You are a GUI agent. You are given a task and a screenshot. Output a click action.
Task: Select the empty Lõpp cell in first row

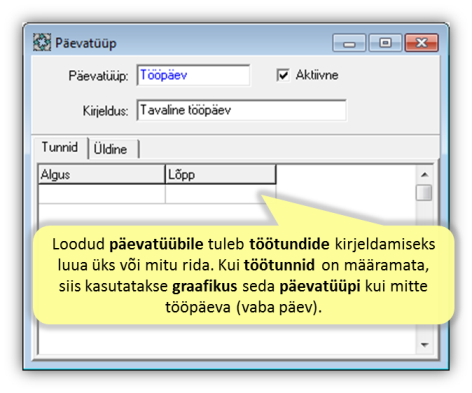coord(221,194)
